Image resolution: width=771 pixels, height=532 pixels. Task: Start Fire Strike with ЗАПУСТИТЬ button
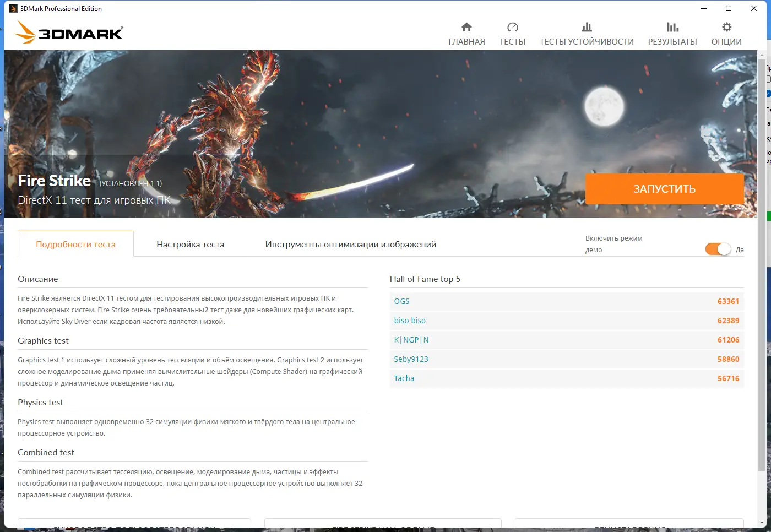coord(664,189)
